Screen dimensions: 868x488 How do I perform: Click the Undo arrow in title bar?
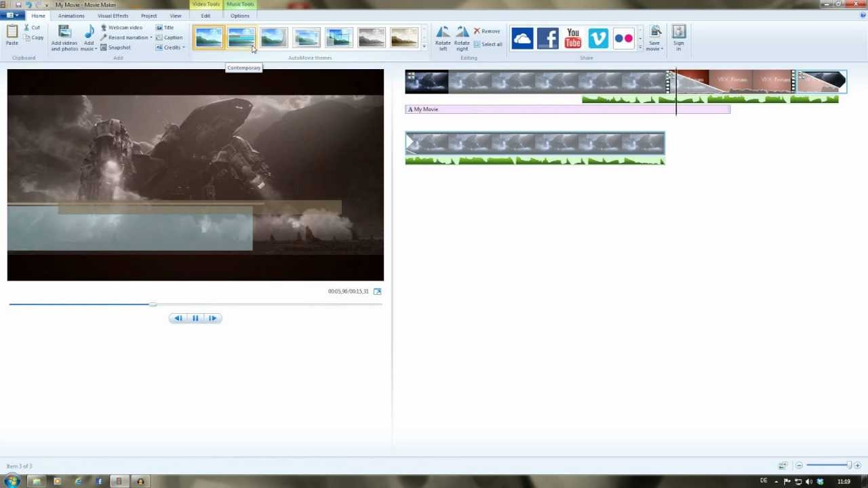click(x=28, y=5)
